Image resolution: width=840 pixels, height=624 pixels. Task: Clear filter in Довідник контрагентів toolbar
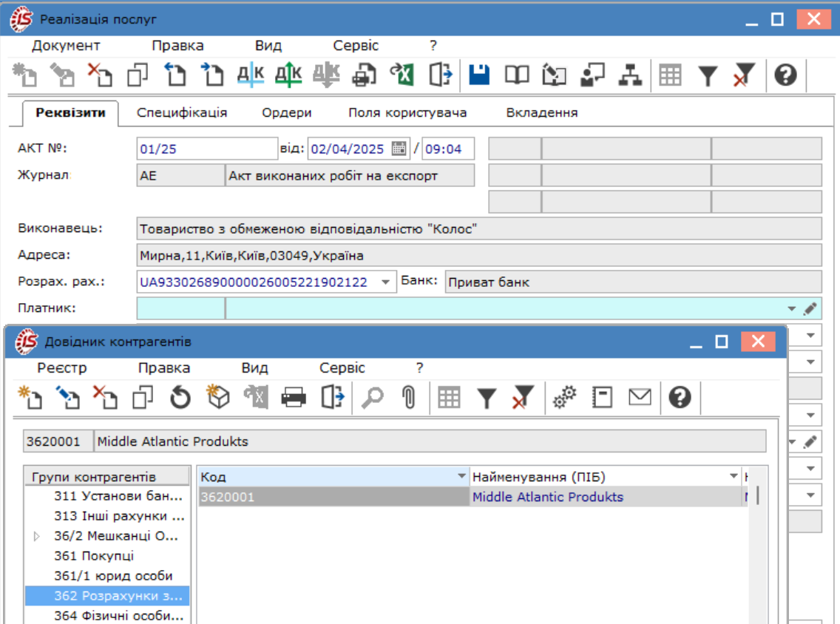click(523, 398)
